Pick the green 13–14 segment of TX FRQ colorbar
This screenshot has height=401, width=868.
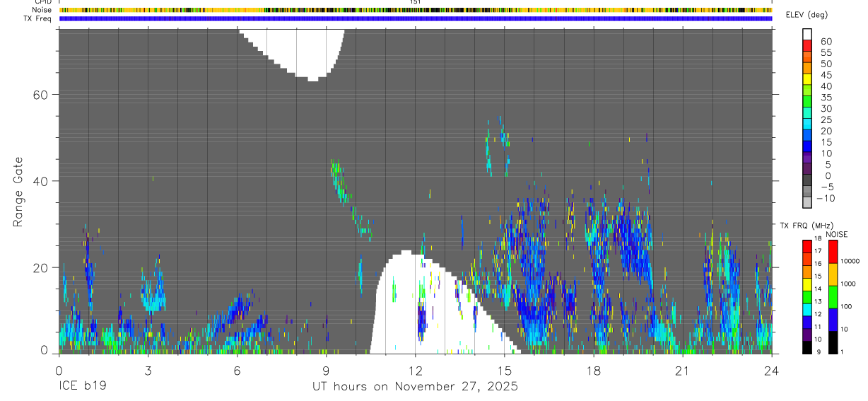[x=807, y=296]
